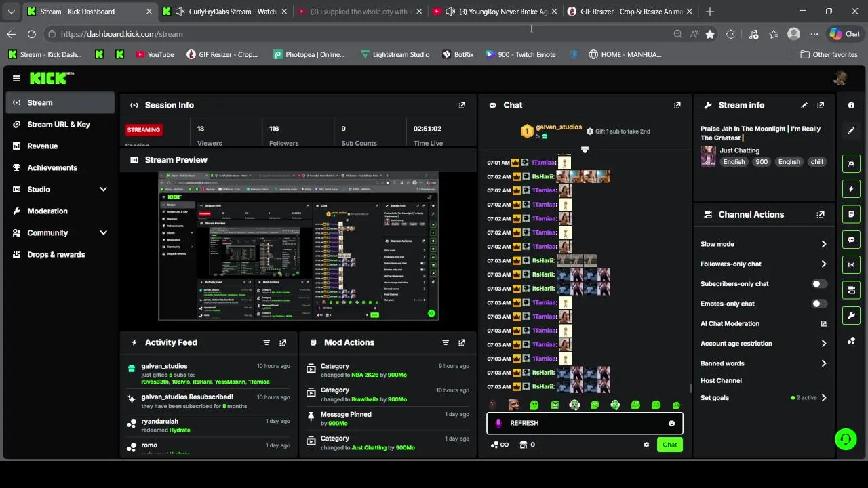Open BotRix bookmark
Screen dimensions: 868x488
[458, 54]
